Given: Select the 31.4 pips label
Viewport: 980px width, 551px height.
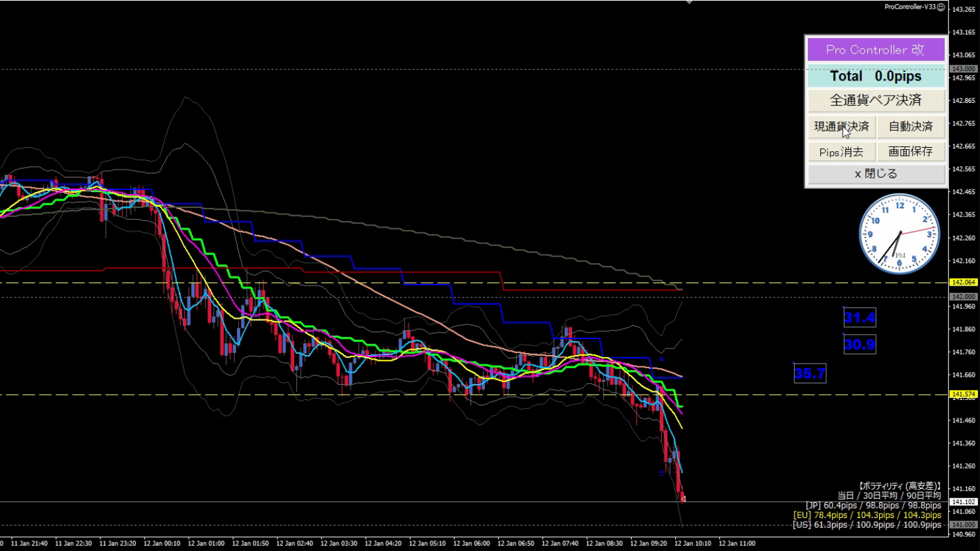Looking at the screenshot, I should click(859, 317).
